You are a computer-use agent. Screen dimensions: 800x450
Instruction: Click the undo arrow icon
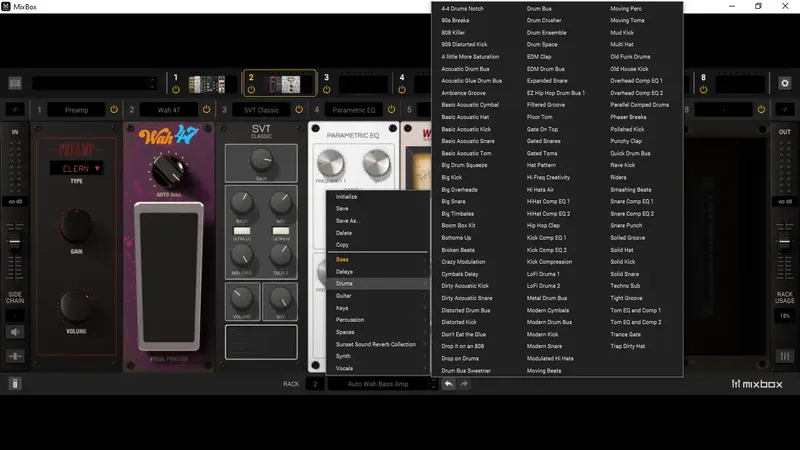coord(448,384)
